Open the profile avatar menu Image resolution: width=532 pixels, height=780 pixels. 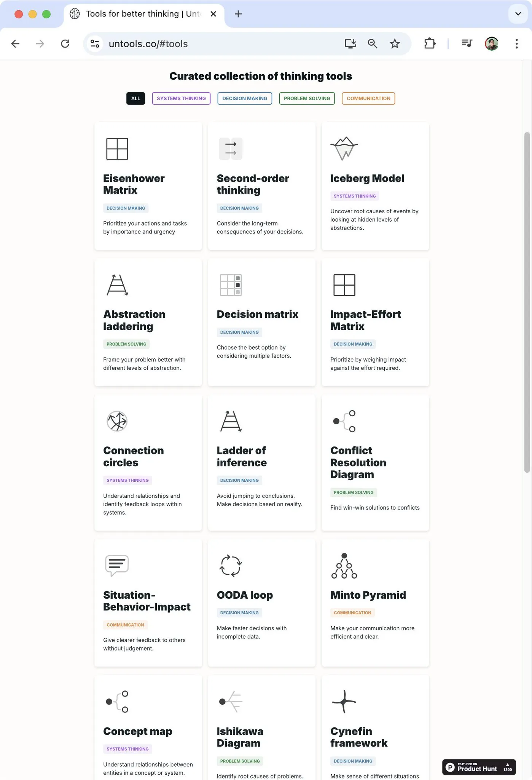point(491,43)
